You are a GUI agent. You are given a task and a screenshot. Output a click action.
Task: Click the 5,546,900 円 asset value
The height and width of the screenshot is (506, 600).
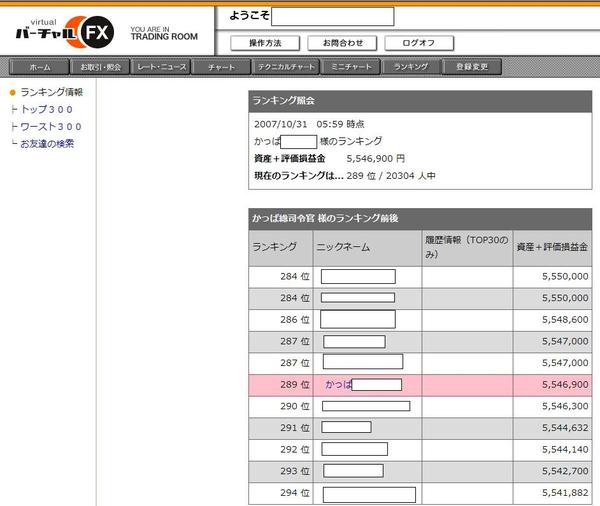375,158
